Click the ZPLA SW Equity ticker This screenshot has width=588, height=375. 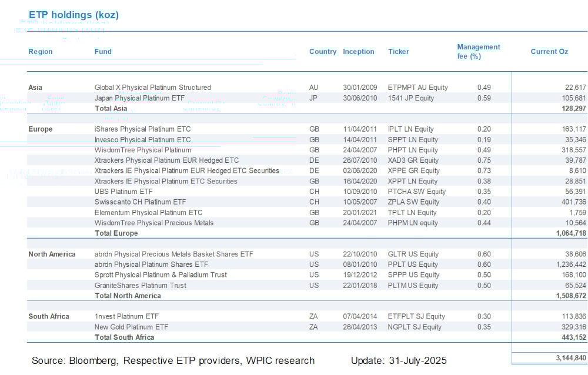413,202
